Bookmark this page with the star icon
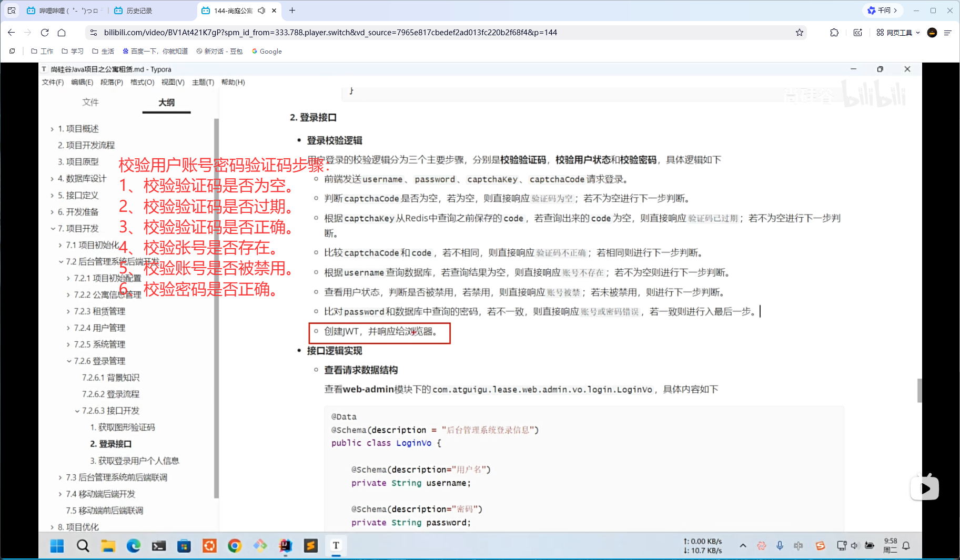Image resolution: width=960 pixels, height=560 pixels. click(800, 33)
